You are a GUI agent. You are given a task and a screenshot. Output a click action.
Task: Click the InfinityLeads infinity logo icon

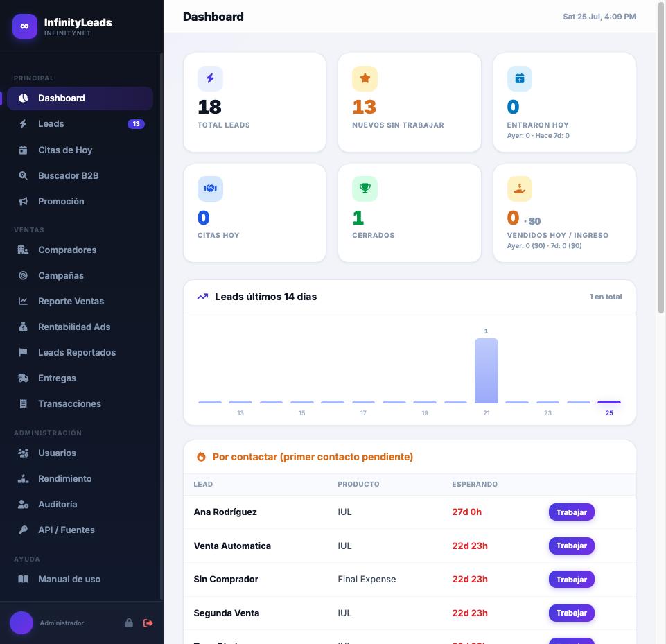click(x=25, y=26)
